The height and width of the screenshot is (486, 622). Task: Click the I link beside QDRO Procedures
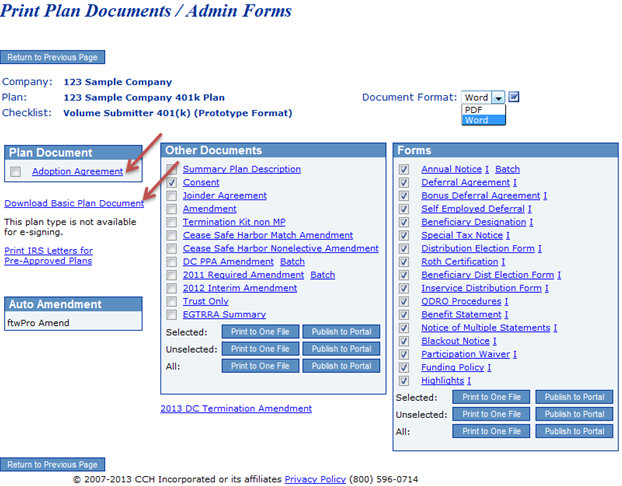[x=506, y=301]
